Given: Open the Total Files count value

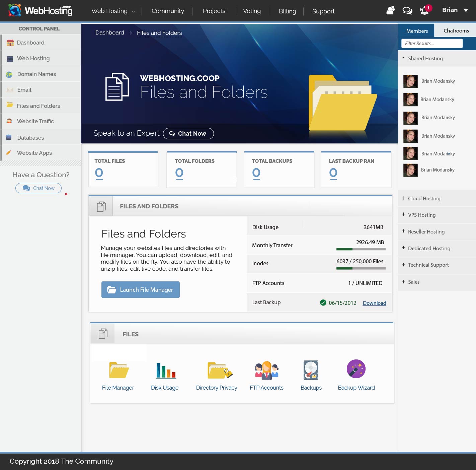Looking at the screenshot, I should point(99,173).
